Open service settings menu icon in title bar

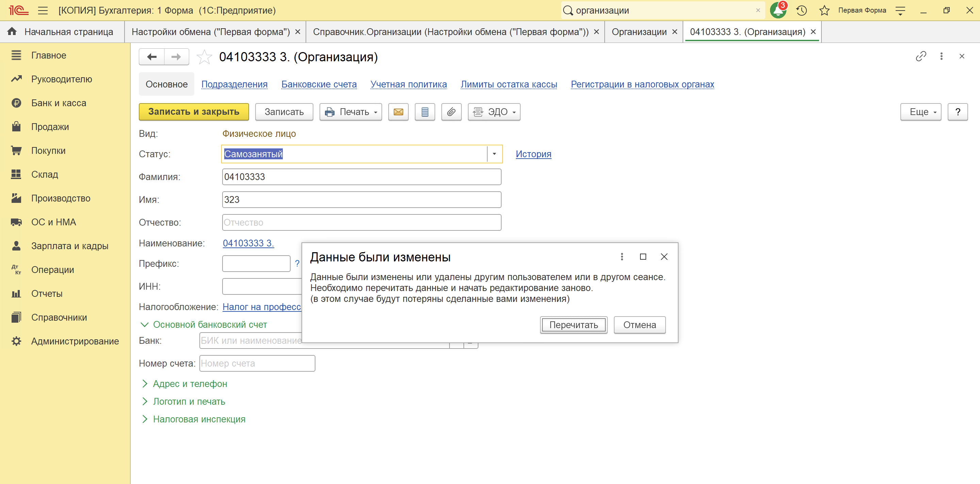coord(900,10)
